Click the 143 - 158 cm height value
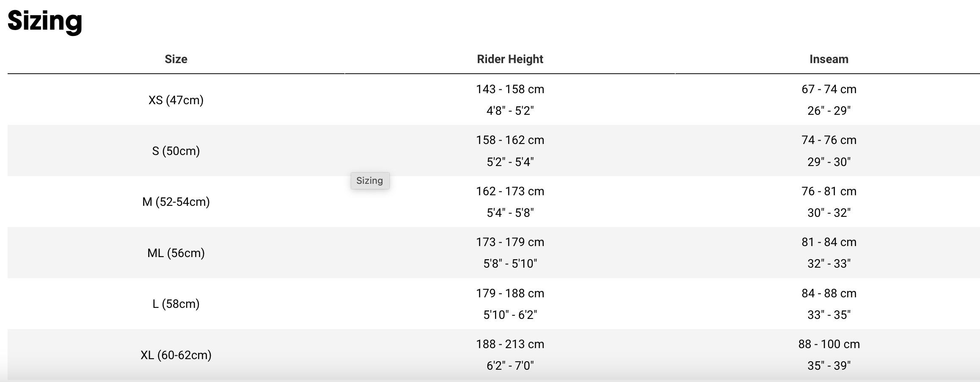This screenshot has width=980, height=382. tap(510, 89)
